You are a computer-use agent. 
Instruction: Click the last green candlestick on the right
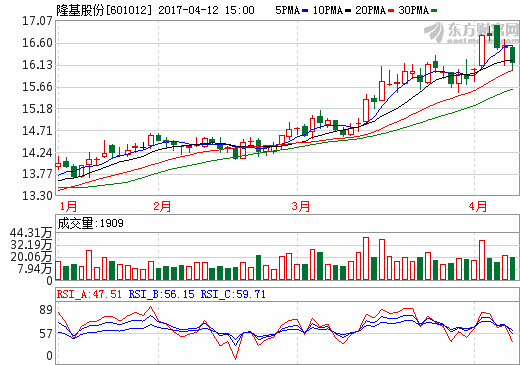click(x=513, y=55)
